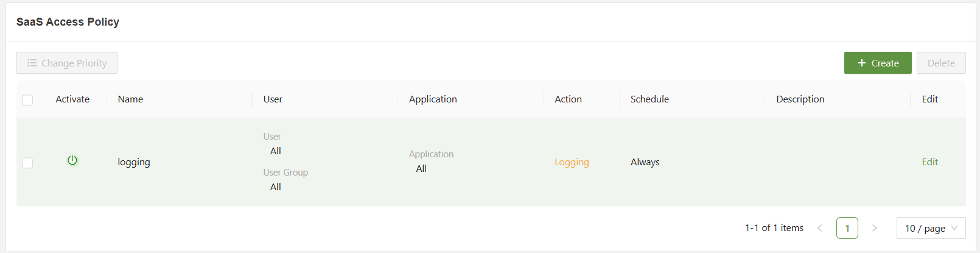Image resolution: width=980 pixels, height=253 pixels.
Task: Click the plus Create button
Action: click(x=877, y=63)
